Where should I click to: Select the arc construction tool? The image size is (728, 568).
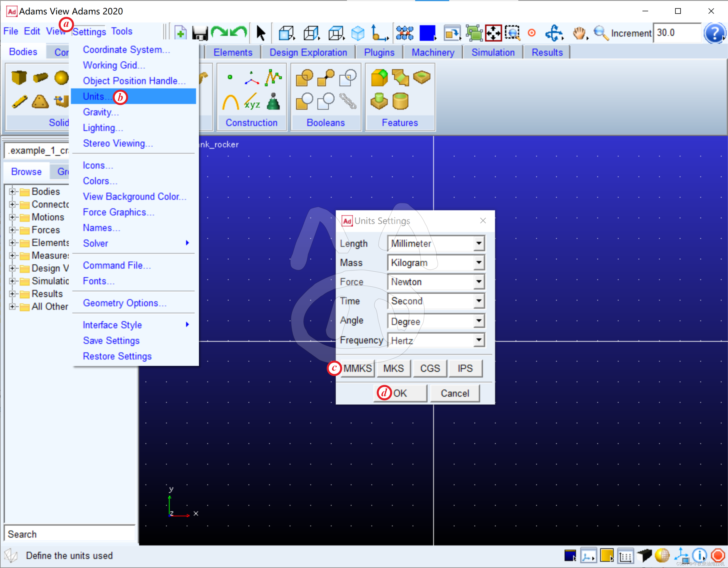point(230,102)
